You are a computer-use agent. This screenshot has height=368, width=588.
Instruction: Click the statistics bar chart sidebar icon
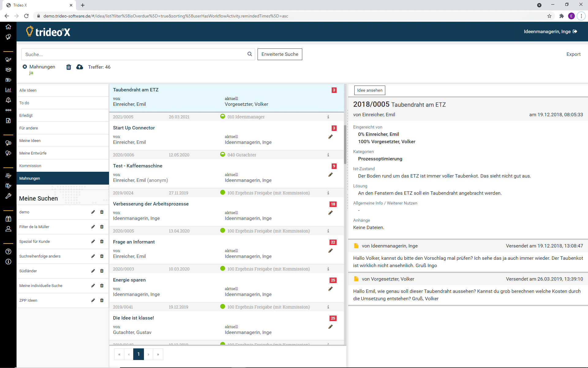tap(8, 90)
